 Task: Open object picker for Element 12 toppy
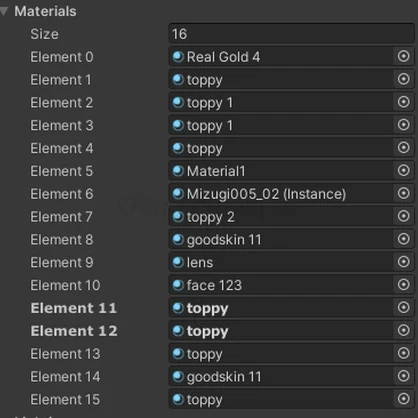tap(403, 330)
